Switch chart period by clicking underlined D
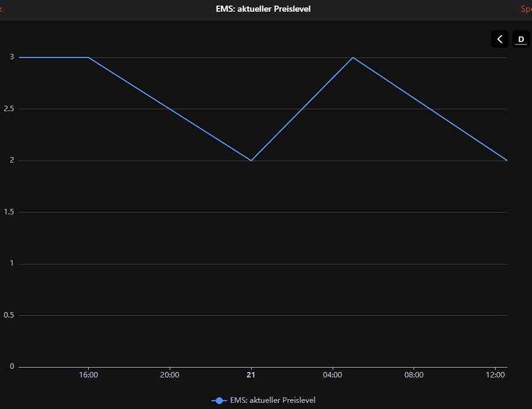Viewport: 532px width, 409px height. [x=520, y=39]
